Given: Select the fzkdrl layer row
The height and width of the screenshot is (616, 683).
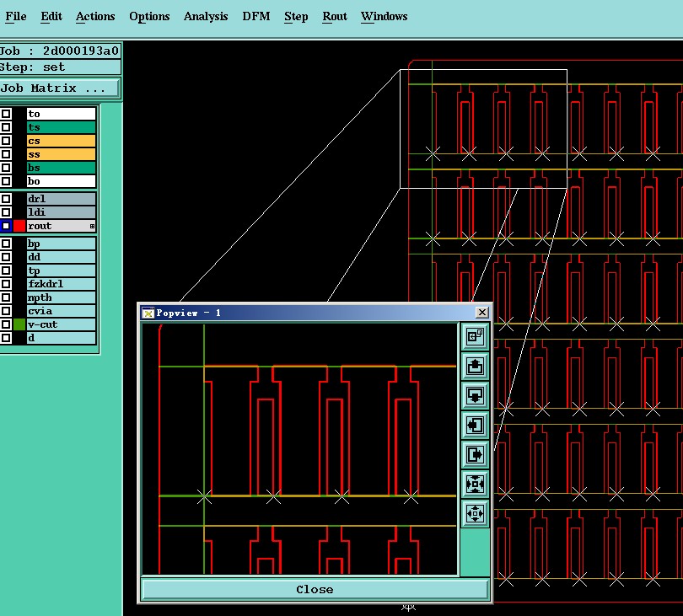Looking at the screenshot, I should tap(61, 284).
